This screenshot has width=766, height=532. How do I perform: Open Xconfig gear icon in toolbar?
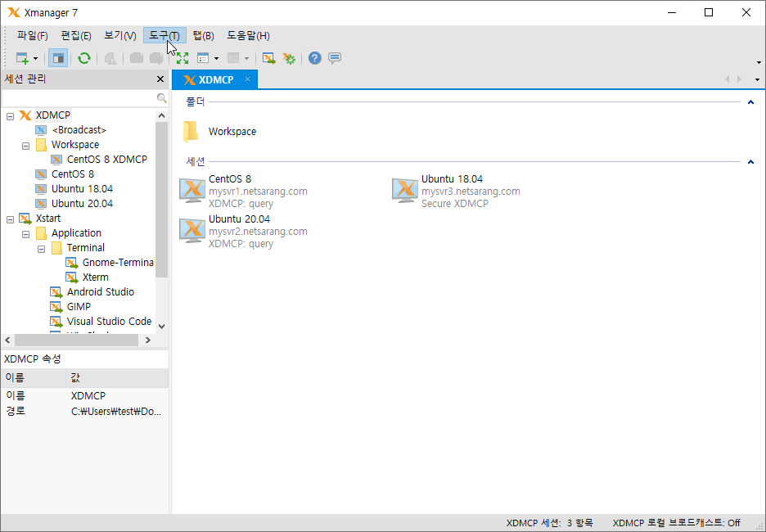(289, 59)
